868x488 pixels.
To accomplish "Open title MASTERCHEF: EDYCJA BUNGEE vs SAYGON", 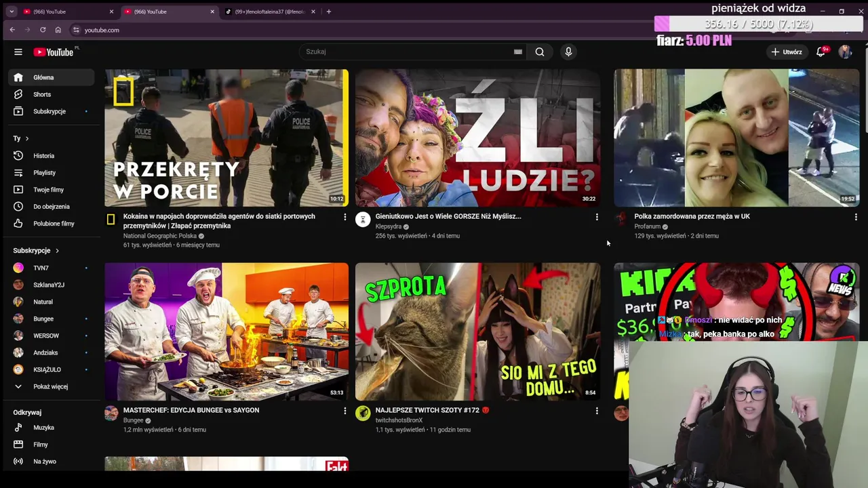I will tap(191, 410).
